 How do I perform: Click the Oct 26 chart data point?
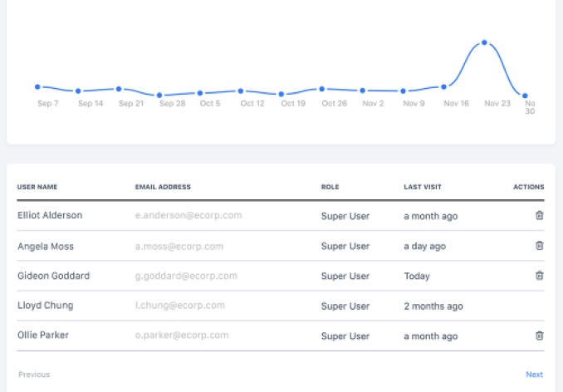321,88
